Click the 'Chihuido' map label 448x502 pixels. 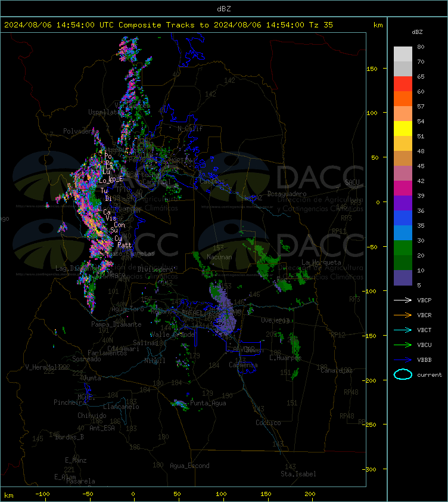(92, 415)
